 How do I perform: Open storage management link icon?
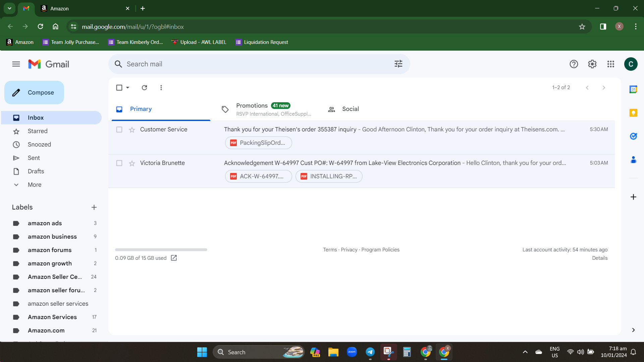coord(174,258)
